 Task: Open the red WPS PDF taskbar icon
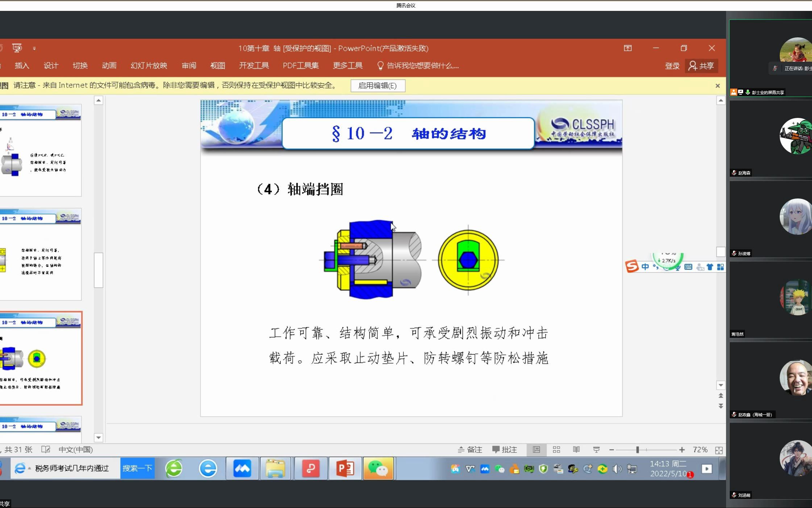(310, 468)
